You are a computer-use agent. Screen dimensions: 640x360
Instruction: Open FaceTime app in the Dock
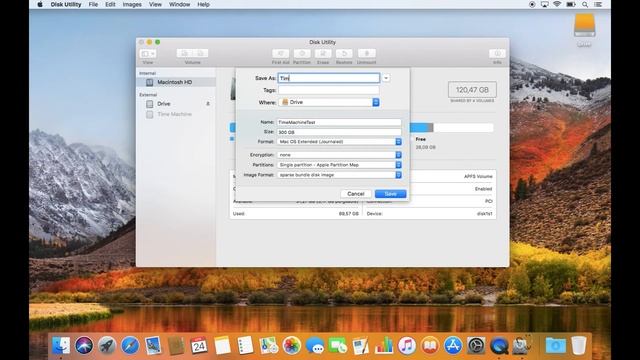tap(338, 346)
